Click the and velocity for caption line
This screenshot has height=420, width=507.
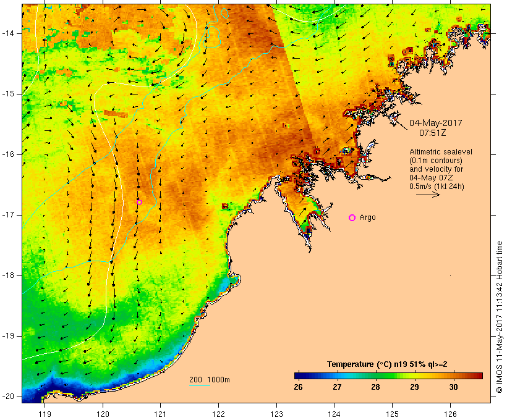[x=436, y=169]
